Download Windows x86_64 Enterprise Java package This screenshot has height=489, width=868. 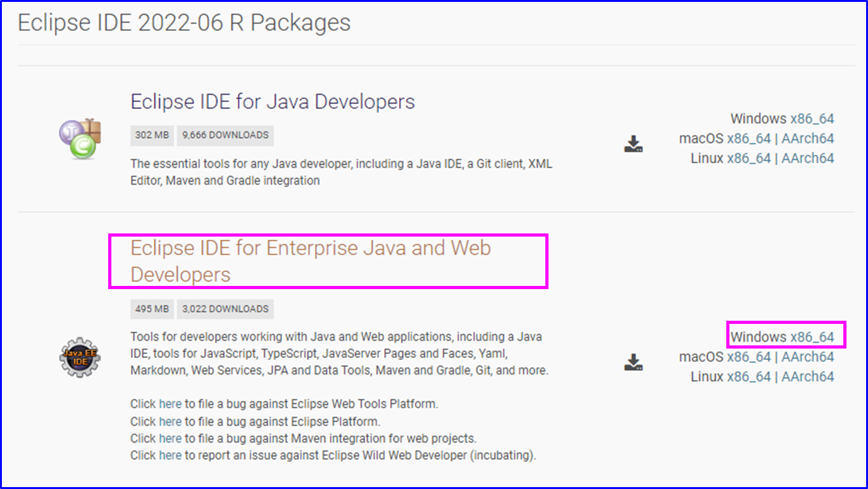click(812, 338)
